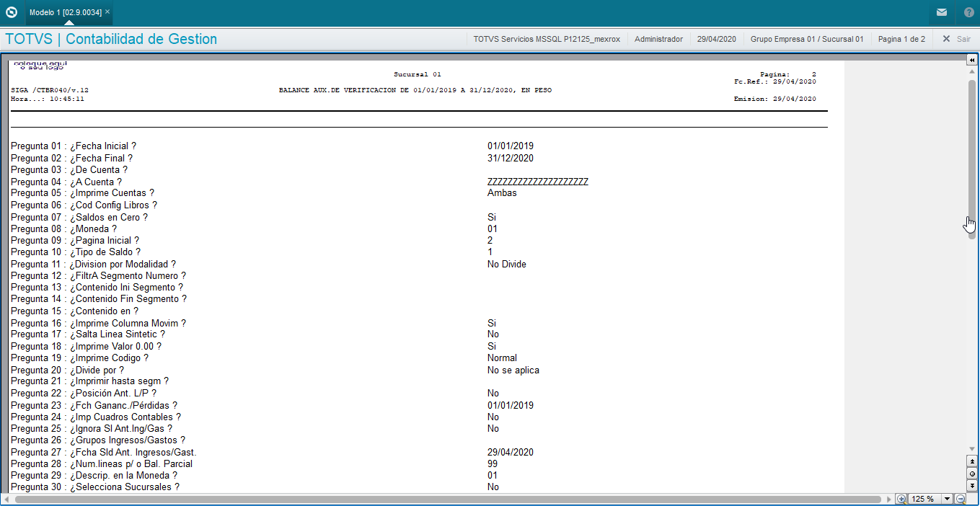Click the next page double-down arrow button
Image resolution: width=980 pixels, height=506 pixels.
click(x=972, y=486)
